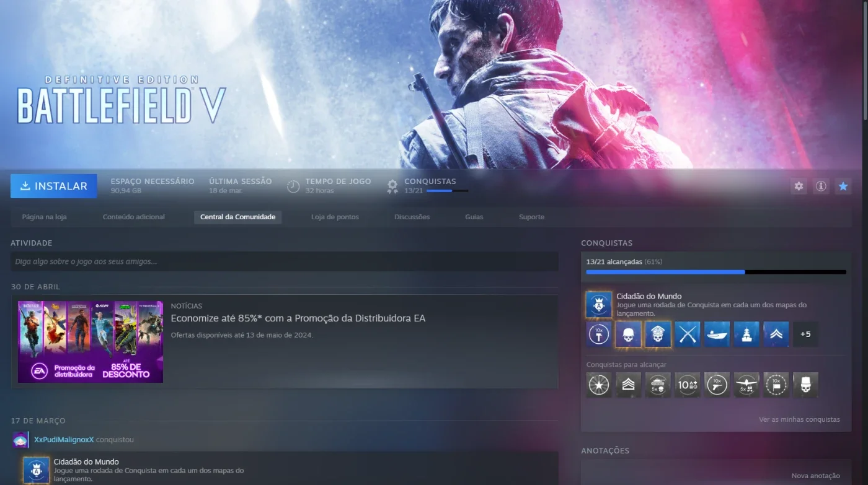Click the 17 DE MARÇO date header
868x485 pixels.
point(38,421)
